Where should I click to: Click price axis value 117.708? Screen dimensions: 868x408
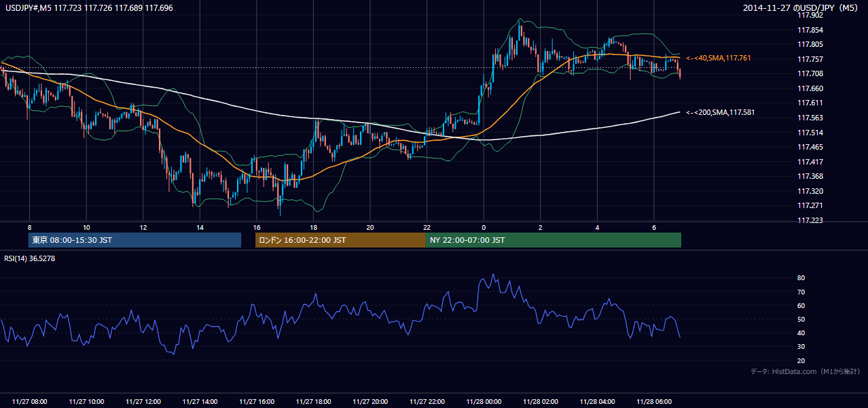coord(810,73)
